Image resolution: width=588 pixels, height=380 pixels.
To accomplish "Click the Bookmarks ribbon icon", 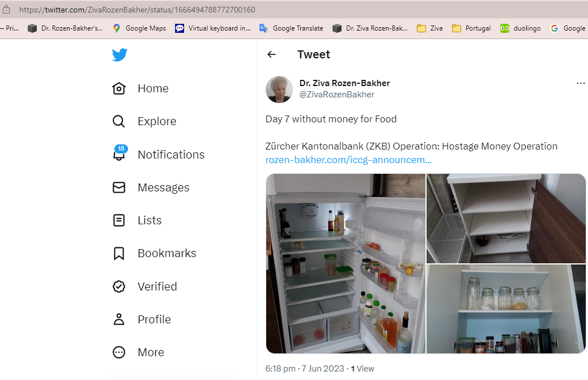I will 119,253.
